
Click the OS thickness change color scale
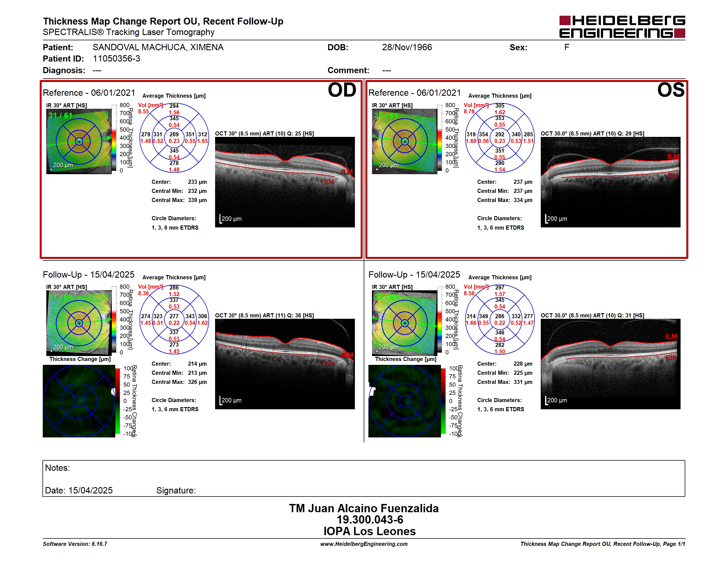tap(443, 401)
